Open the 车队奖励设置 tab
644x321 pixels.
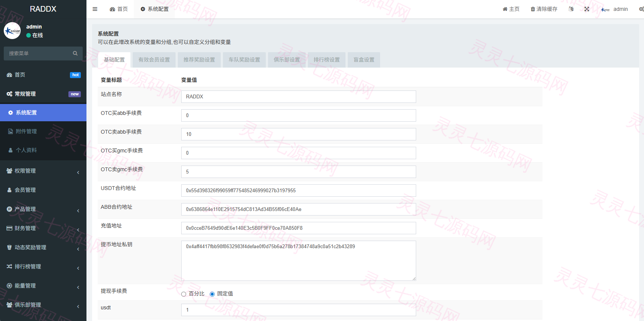click(x=244, y=60)
